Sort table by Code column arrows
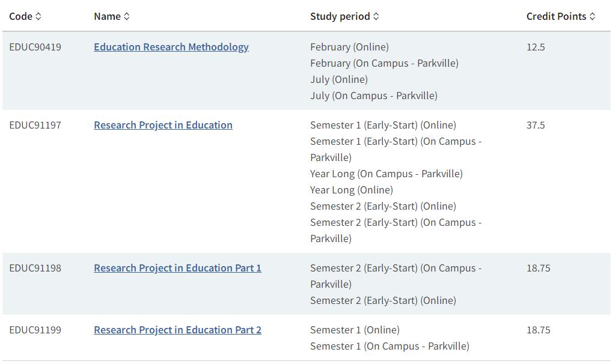 tap(38, 16)
